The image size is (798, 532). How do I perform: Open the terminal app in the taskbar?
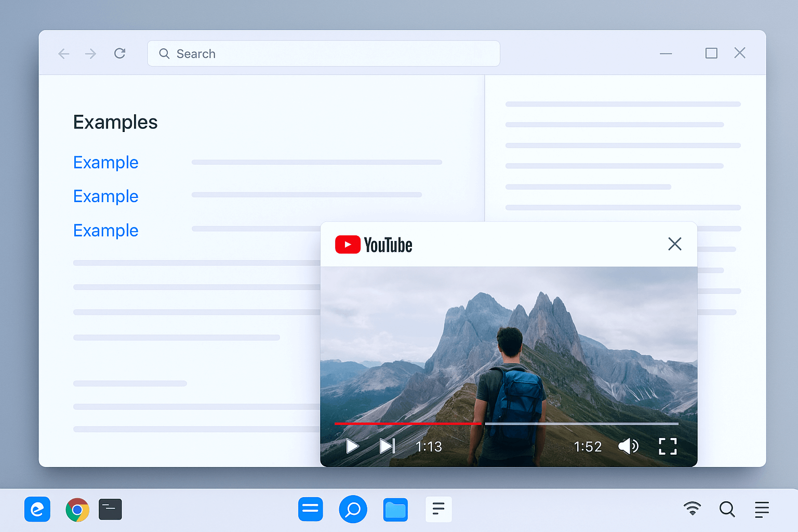[x=110, y=510]
